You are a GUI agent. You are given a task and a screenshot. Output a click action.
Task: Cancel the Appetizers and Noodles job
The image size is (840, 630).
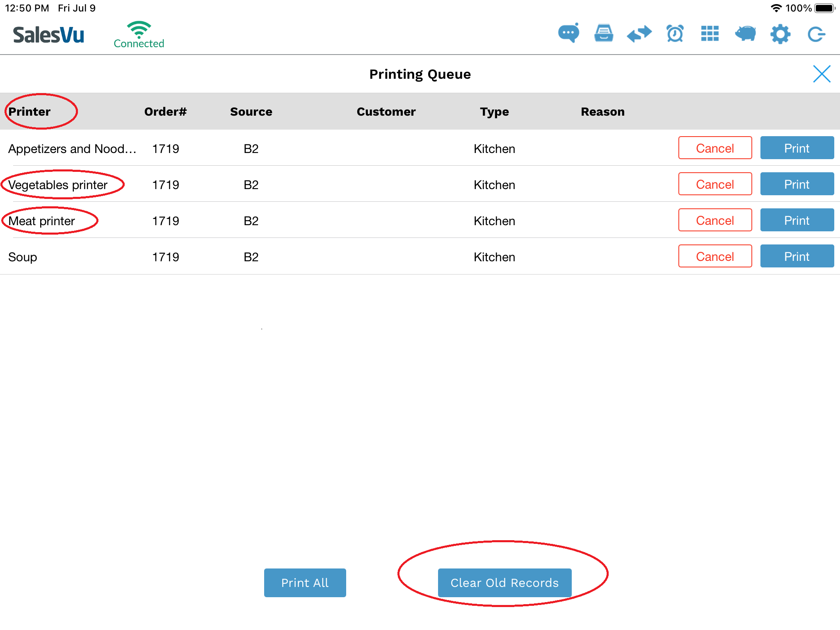[x=714, y=148]
